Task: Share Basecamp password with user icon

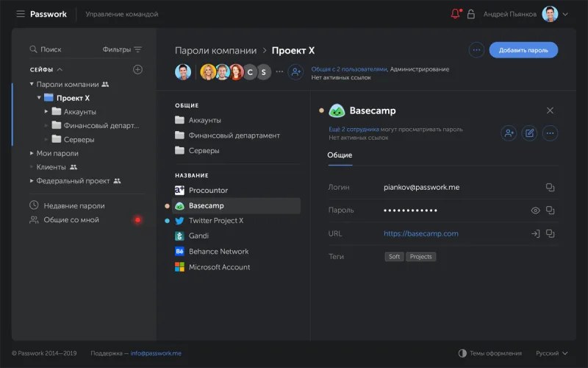Action: [509, 133]
